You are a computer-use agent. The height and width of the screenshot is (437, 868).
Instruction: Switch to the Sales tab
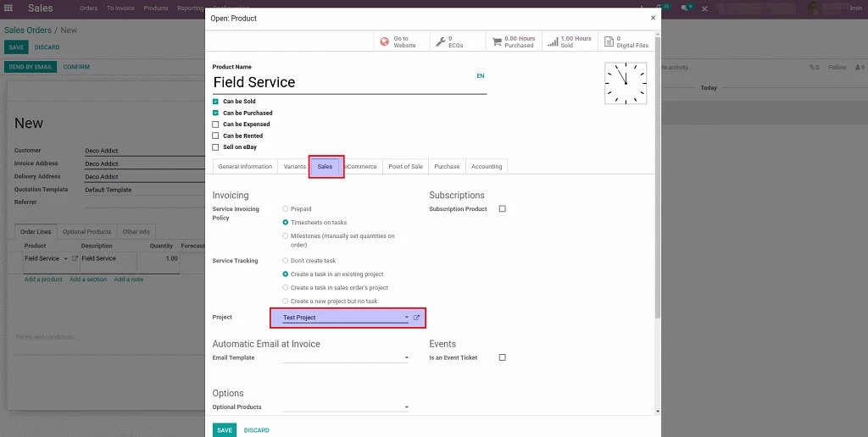[x=325, y=167]
